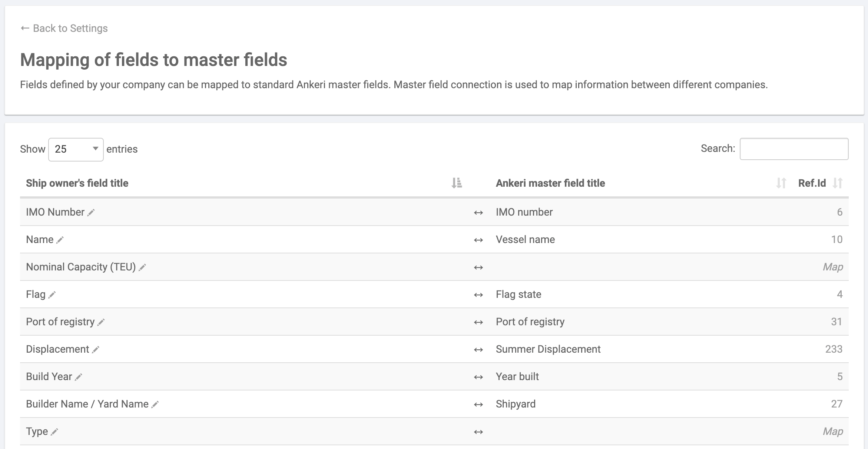Select the Vessel name master field

tap(525, 239)
